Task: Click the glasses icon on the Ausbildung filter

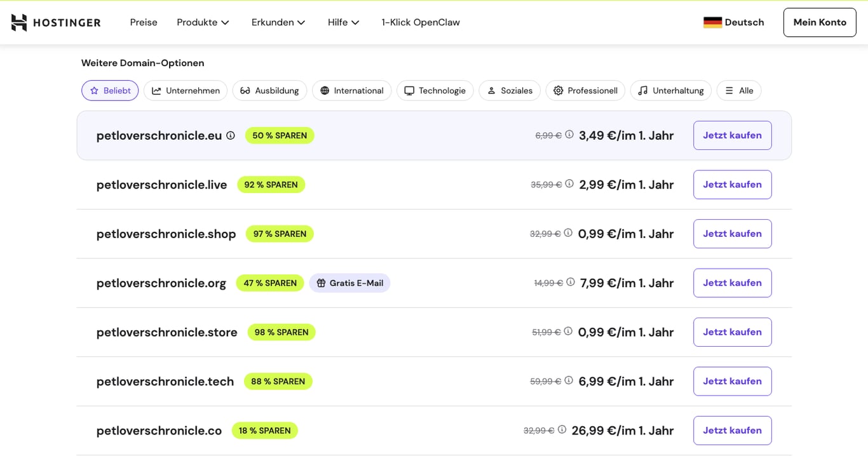Action: (x=245, y=90)
